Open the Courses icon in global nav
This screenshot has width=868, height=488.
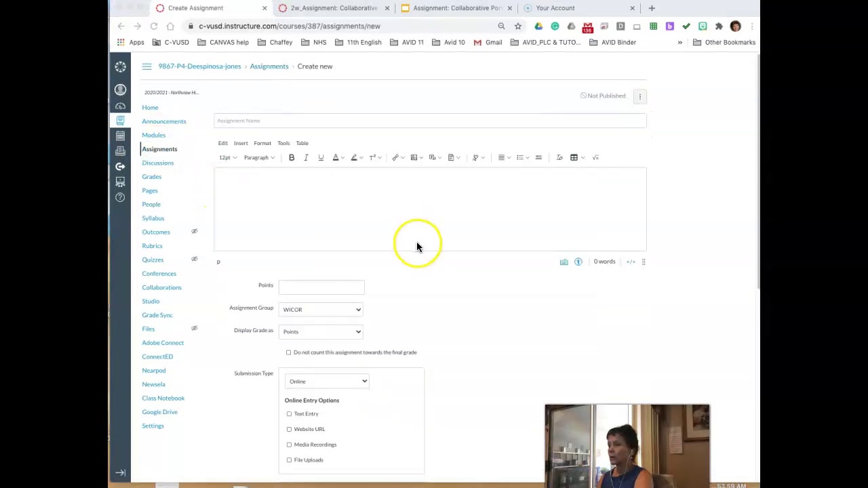click(120, 121)
